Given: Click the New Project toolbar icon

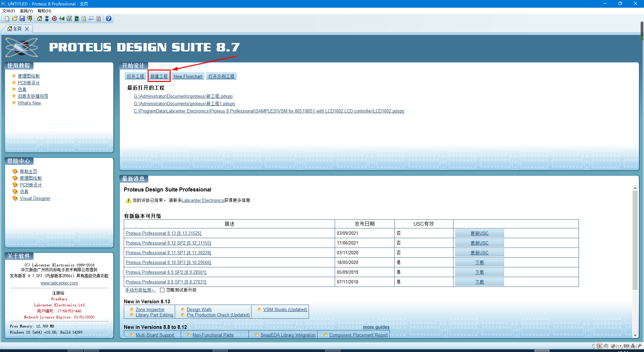Looking at the screenshot, I should click(x=7, y=18).
